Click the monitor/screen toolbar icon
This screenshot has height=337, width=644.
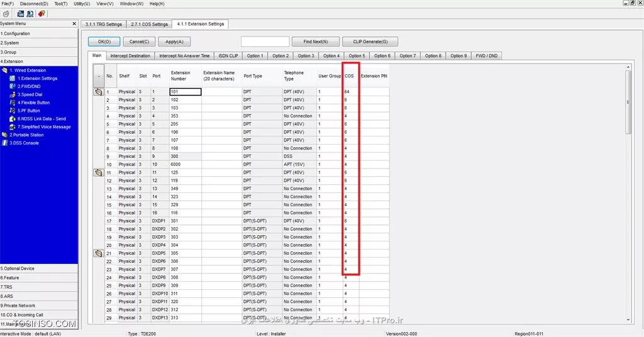tap(30, 14)
